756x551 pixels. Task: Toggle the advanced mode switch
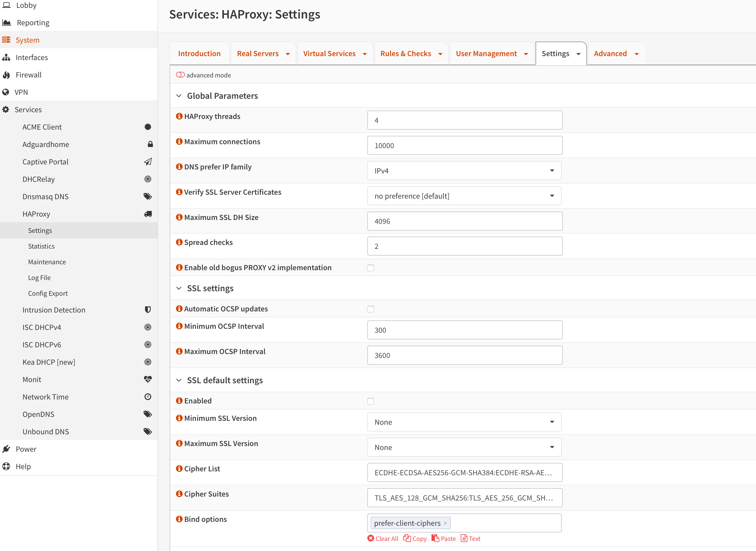coord(180,75)
